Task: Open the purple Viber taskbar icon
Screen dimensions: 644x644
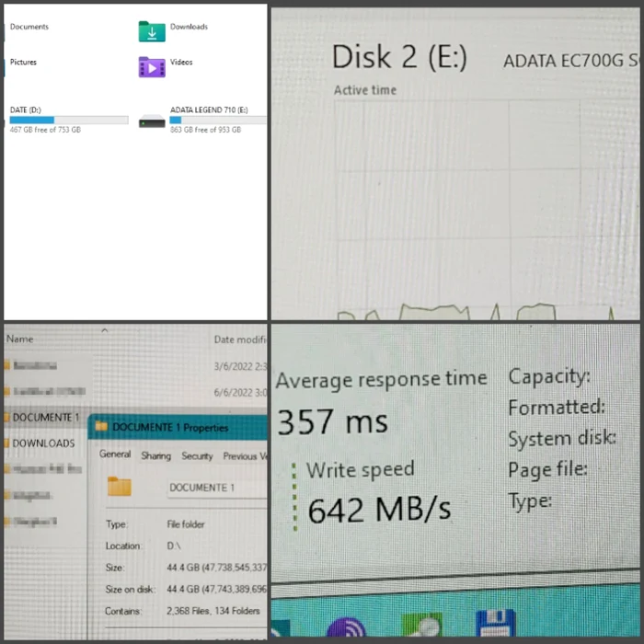Action: 346,628
